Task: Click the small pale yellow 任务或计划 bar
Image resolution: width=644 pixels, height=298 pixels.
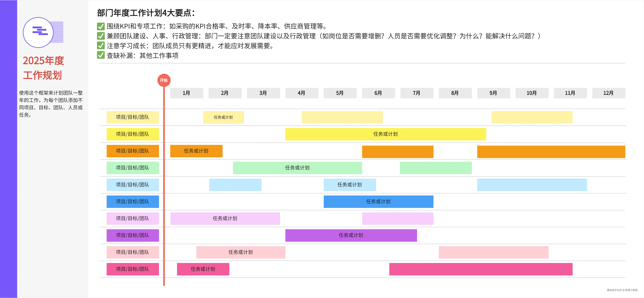Action: tap(223, 117)
